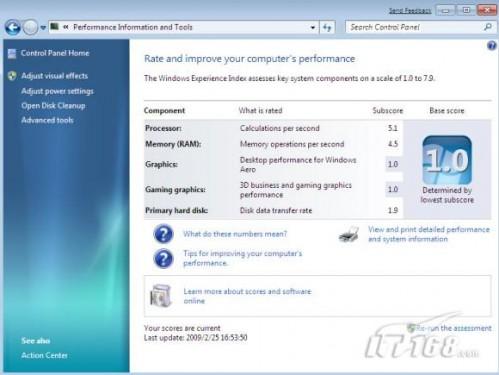This screenshot has width=499, height=375.
Task: Select the Gaming graphics subscore 1.0
Action: click(393, 189)
